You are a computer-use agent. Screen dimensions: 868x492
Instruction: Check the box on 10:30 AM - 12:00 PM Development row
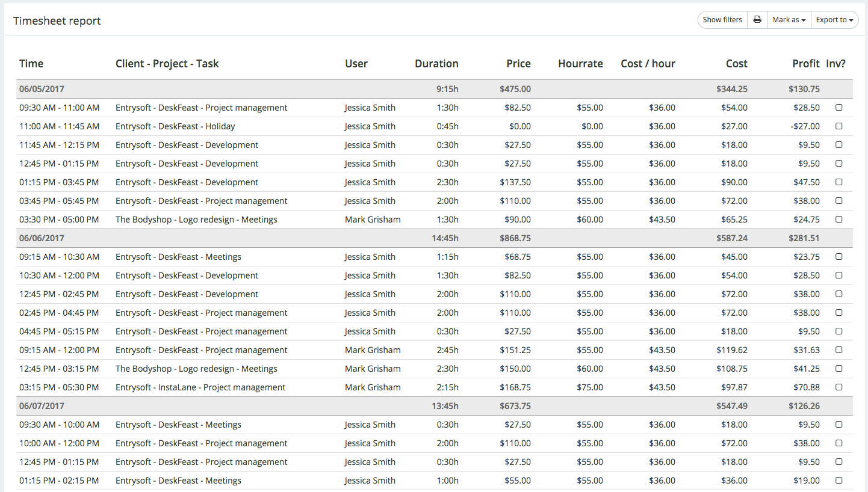point(839,275)
